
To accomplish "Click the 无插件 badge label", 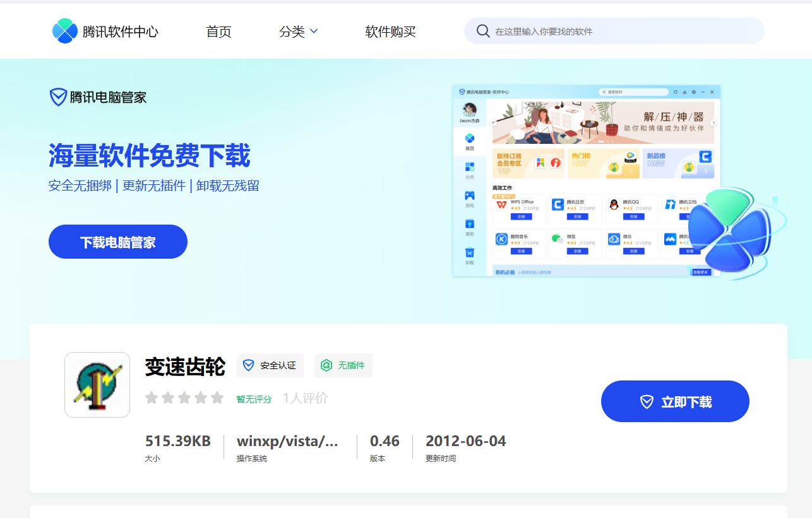I will pos(351,365).
